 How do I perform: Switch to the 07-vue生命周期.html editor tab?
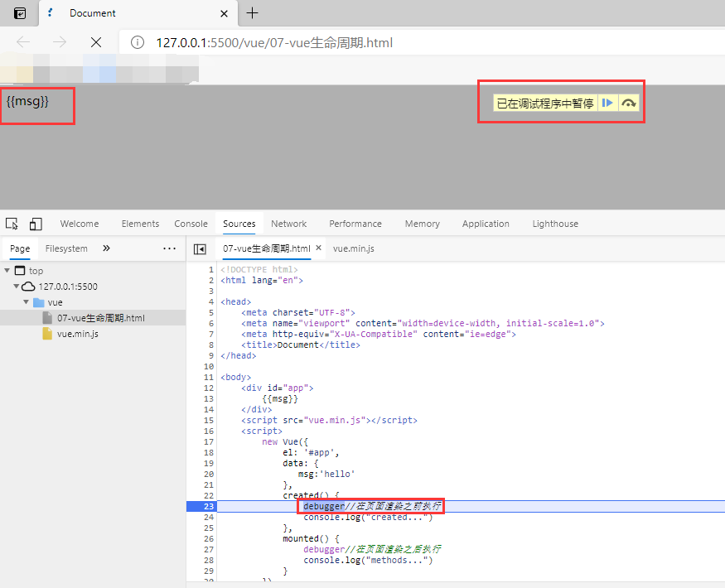click(266, 248)
